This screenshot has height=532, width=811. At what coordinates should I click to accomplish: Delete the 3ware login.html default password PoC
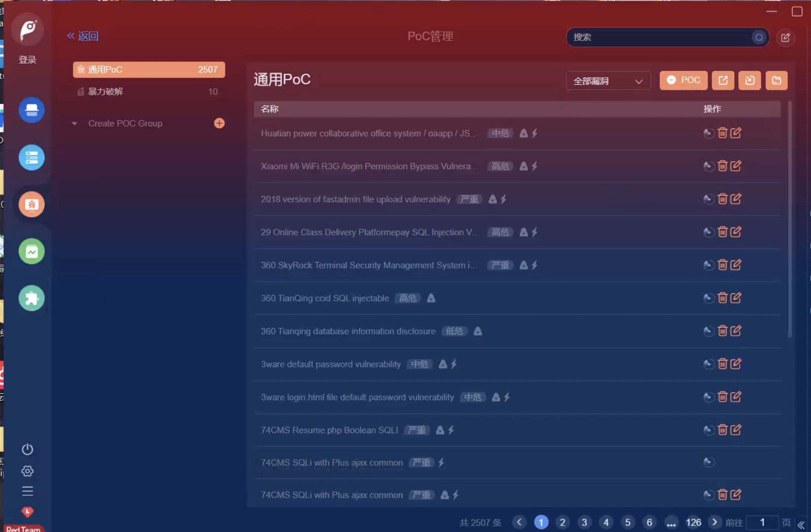coord(722,397)
